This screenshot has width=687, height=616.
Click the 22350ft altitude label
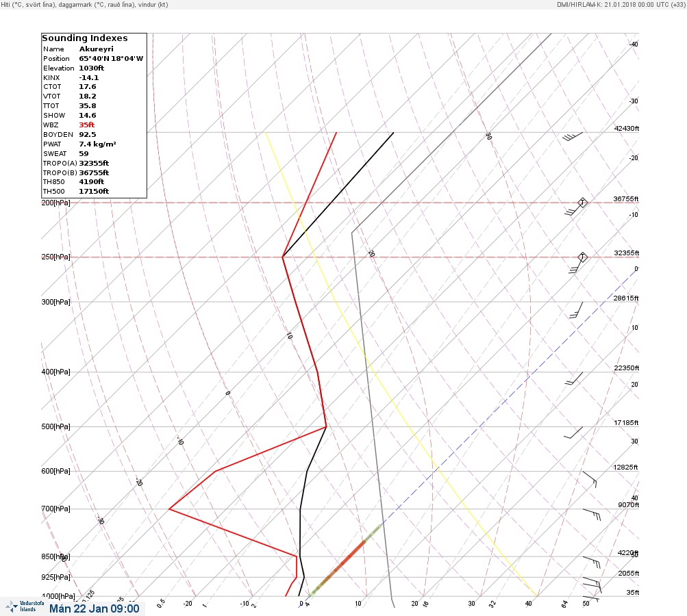click(627, 368)
